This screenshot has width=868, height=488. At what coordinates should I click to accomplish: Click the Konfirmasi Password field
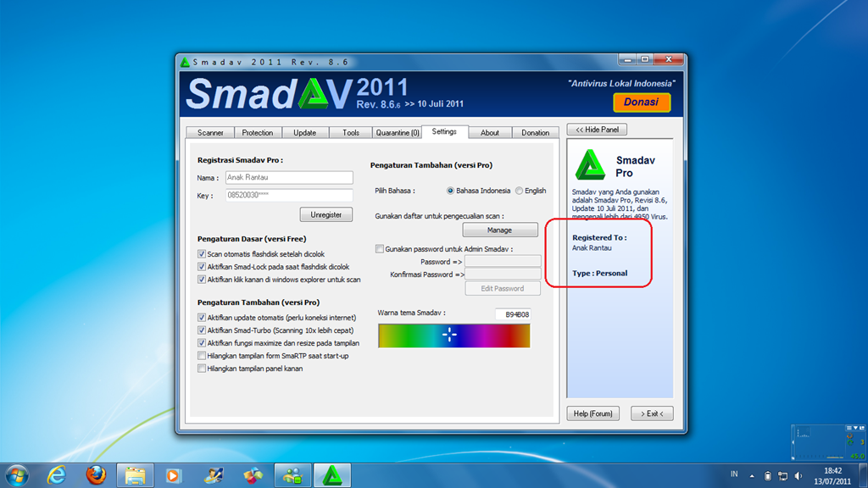point(503,274)
